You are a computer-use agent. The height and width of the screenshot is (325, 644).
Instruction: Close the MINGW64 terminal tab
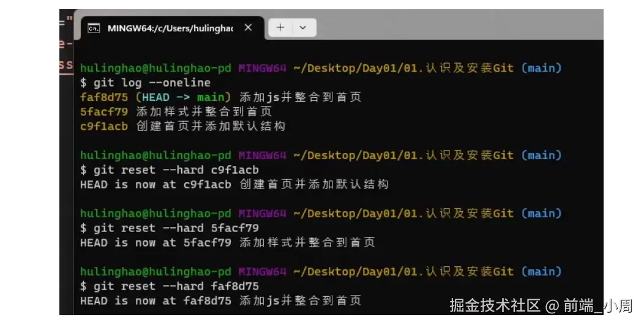(248, 28)
